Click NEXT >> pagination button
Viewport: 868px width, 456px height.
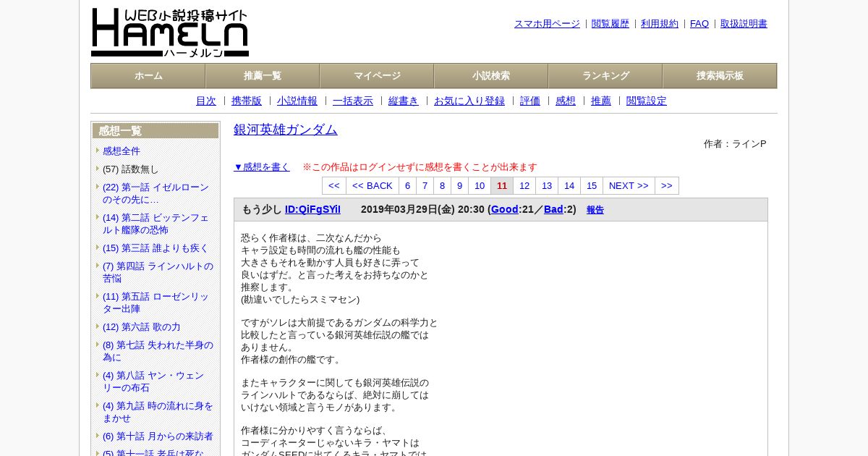coord(629,186)
